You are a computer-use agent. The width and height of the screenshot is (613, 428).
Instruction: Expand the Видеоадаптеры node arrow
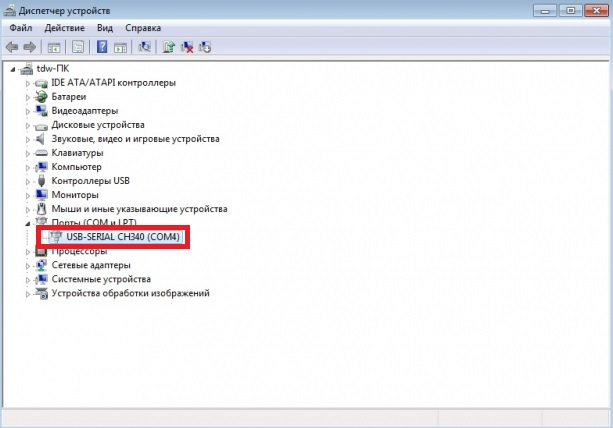28,111
